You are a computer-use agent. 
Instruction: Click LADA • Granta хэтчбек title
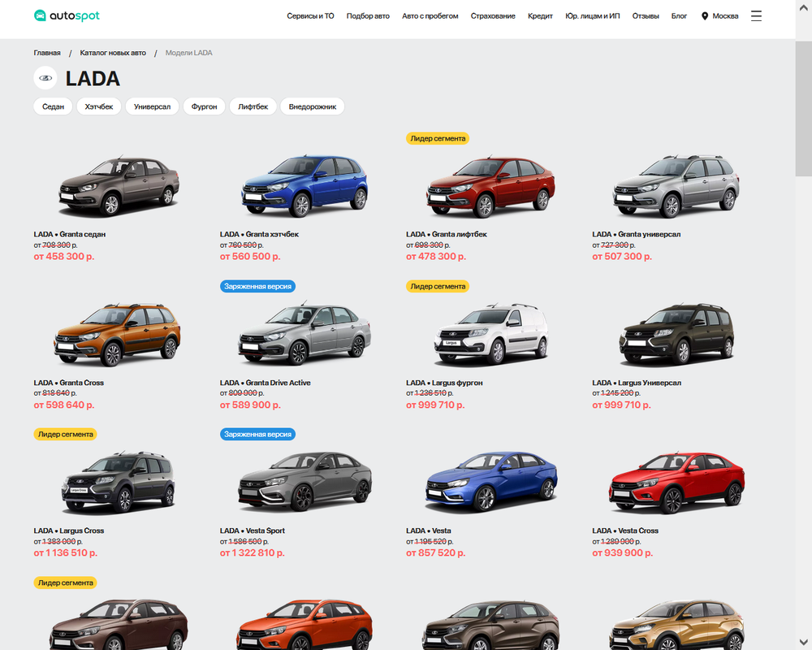(x=259, y=234)
